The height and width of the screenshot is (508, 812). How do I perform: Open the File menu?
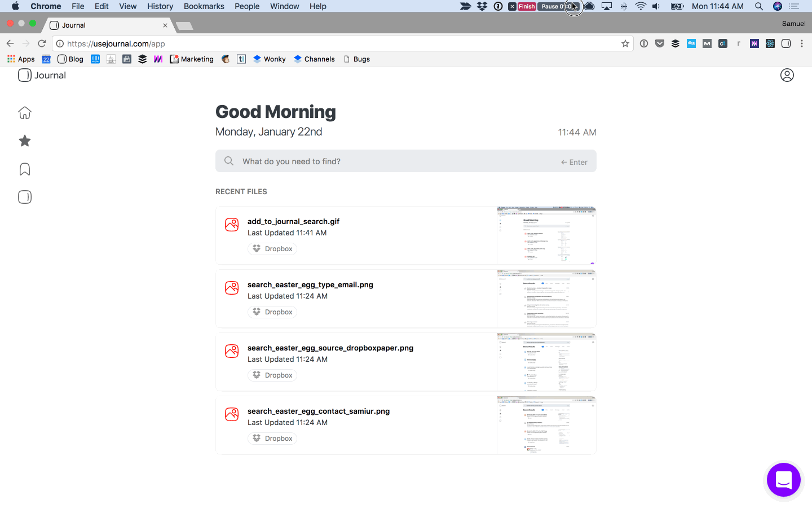point(78,6)
